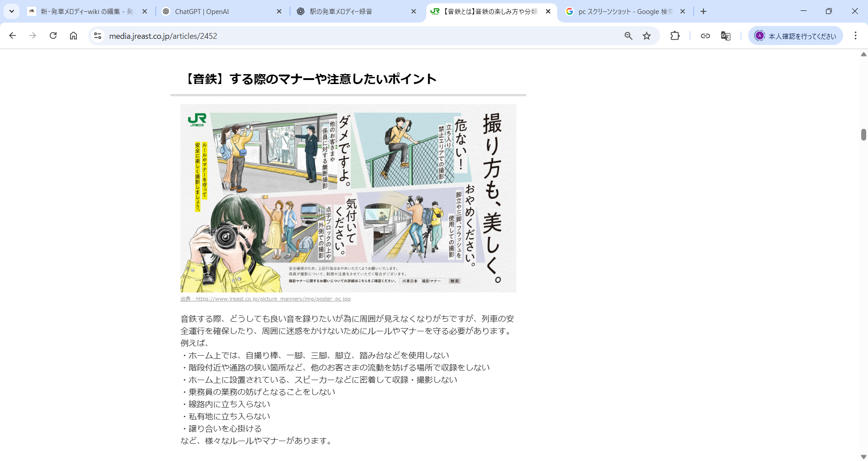The height and width of the screenshot is (461, 868).
Task: Click the Google tab favicon
Action: click(570, 11)
